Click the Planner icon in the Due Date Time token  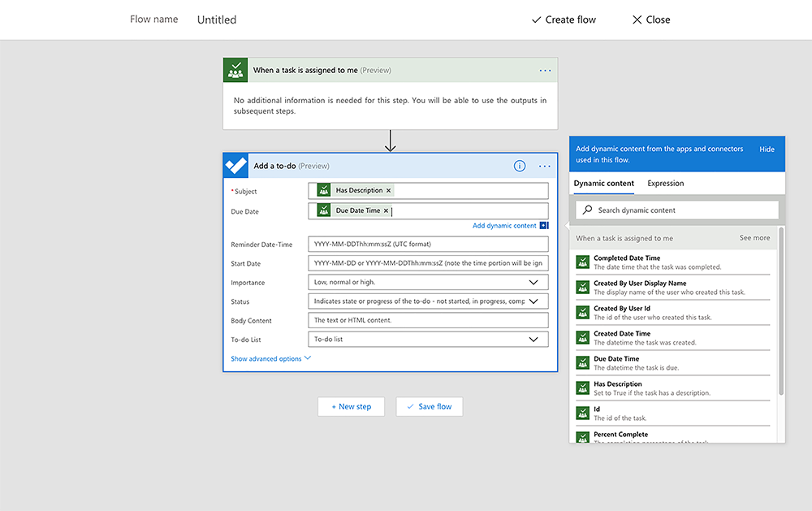324,210
